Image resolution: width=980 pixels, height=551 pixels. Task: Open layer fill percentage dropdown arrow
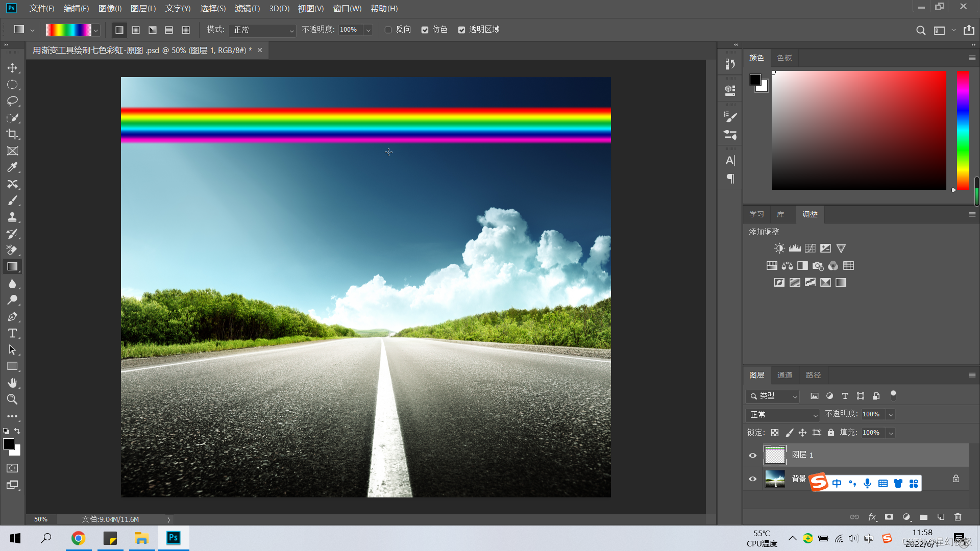pyautogui.click(x=891, y=433)
